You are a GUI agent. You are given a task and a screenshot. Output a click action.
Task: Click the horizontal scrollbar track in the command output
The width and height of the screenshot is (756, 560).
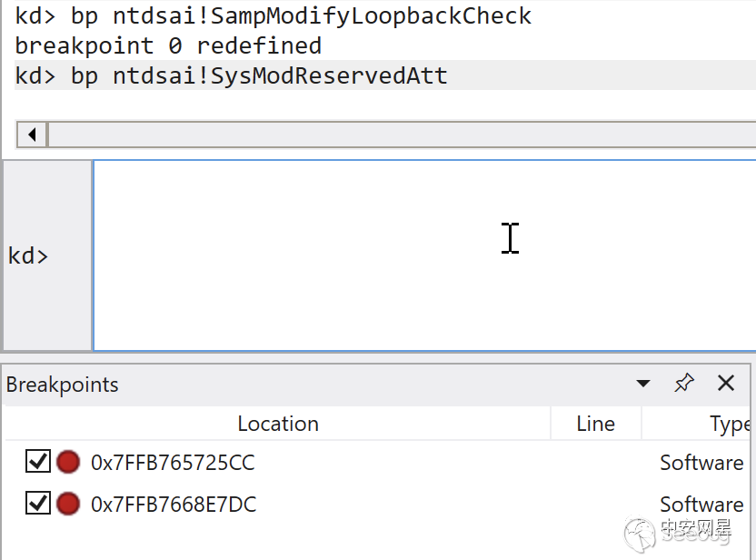coord(402,135)
